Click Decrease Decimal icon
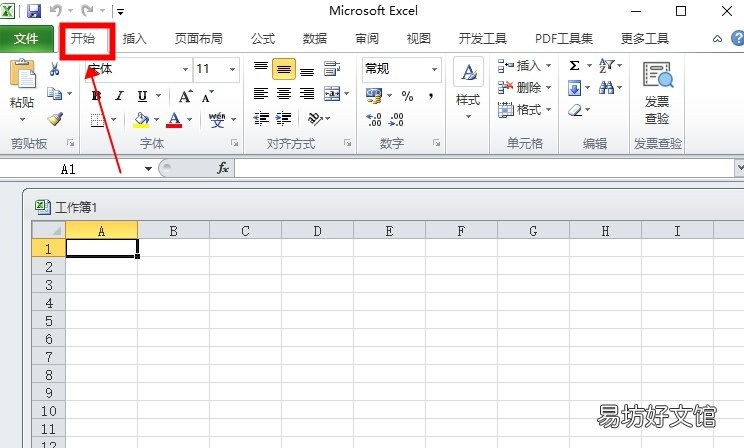This screenshot has height=448, width=744. click(396, 119)
